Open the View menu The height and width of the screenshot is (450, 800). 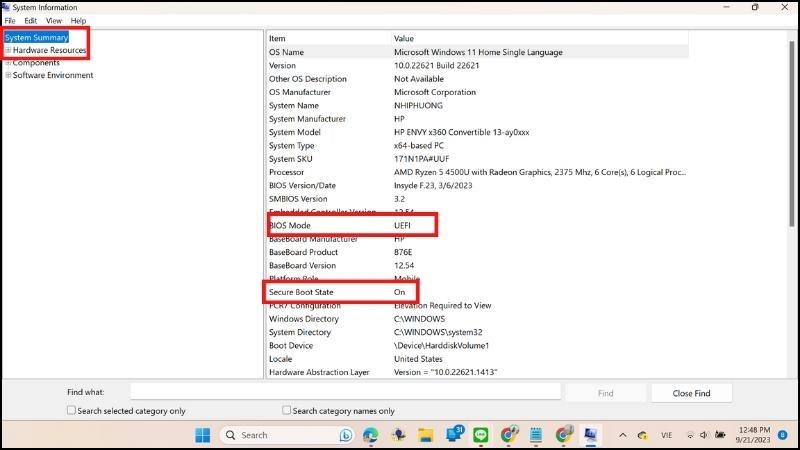(x=54, y=20)
